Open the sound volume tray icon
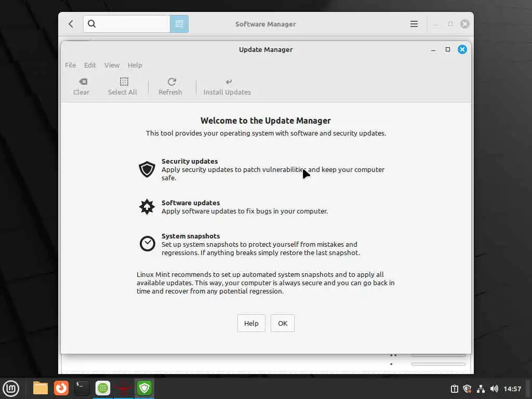 494,389
